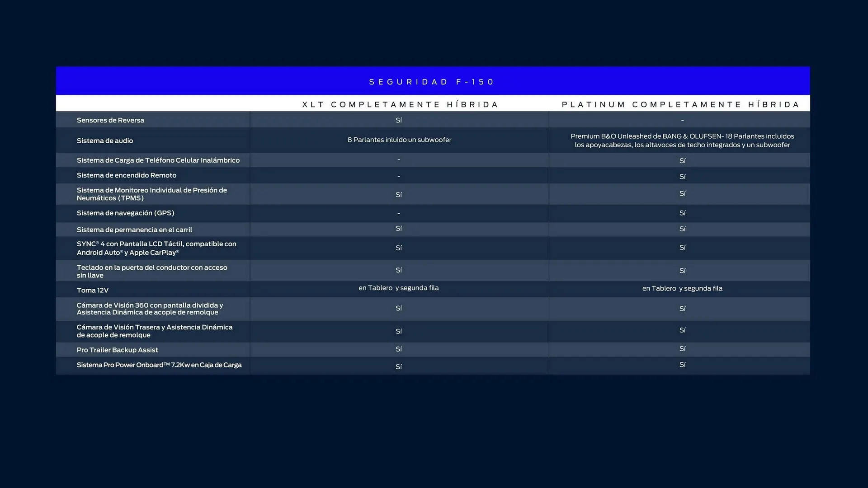Select the TPMS monitoring system row label

(151, 194)
